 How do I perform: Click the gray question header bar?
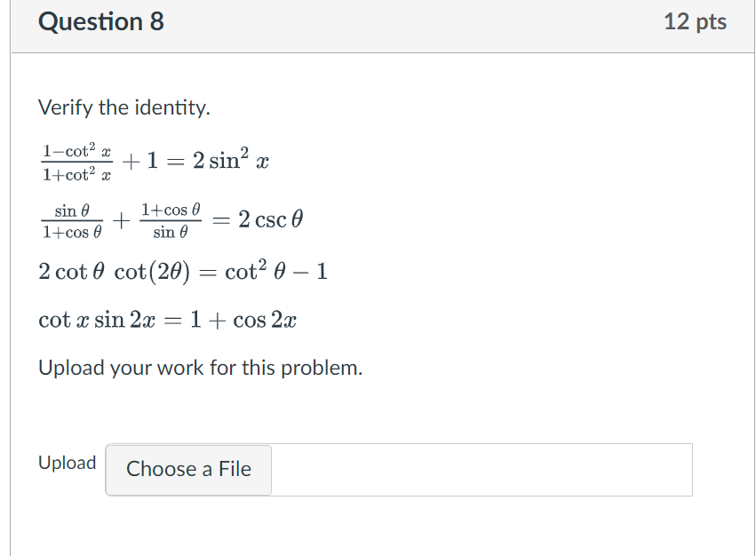378,22
